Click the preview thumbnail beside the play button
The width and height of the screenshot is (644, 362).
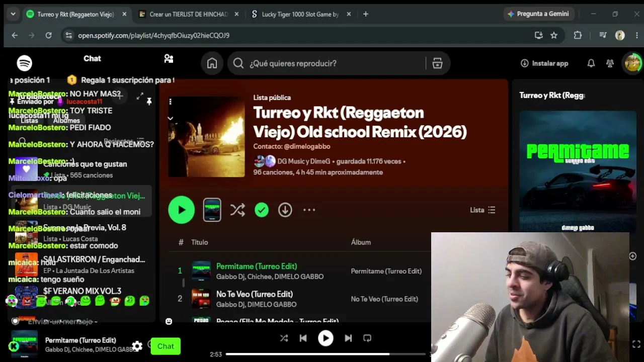coord(212,210)
